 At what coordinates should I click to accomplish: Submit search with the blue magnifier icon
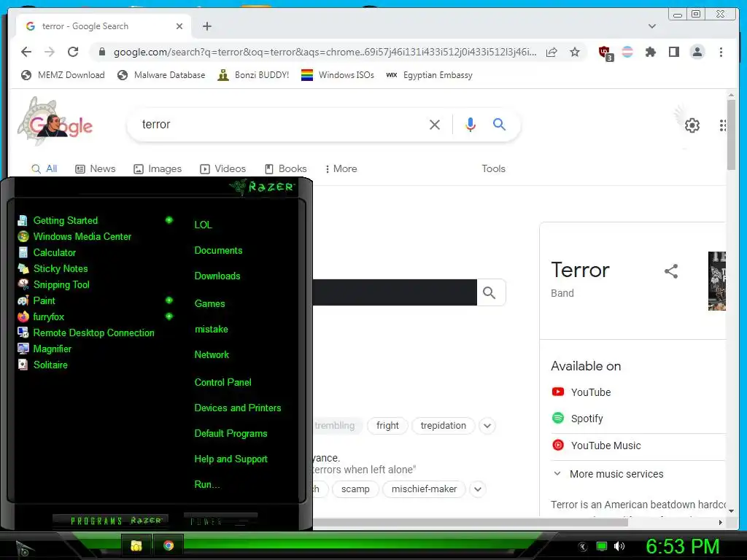pos(499,124)
